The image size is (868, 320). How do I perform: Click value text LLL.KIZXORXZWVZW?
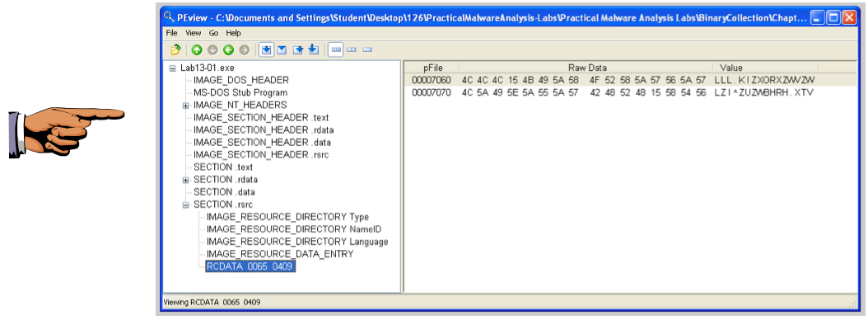[x=764, y=81]
